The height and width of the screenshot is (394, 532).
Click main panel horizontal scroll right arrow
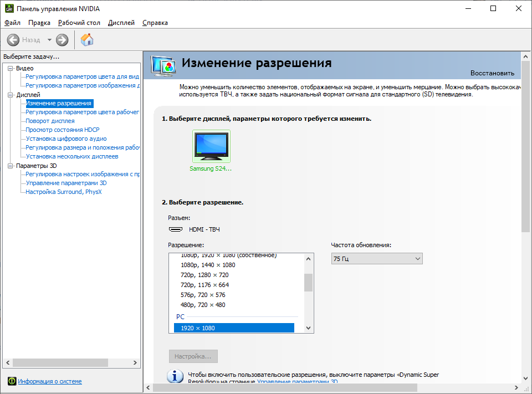pos(516,387)
